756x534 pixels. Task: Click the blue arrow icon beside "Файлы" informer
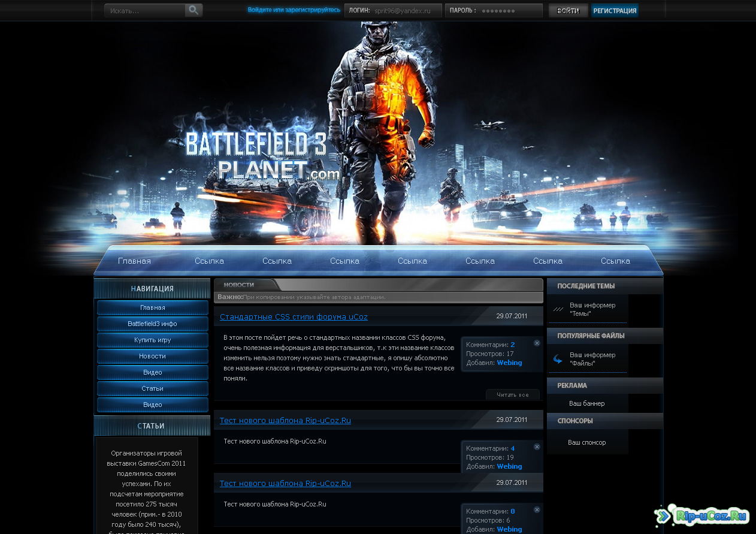[x=558, y=359]
